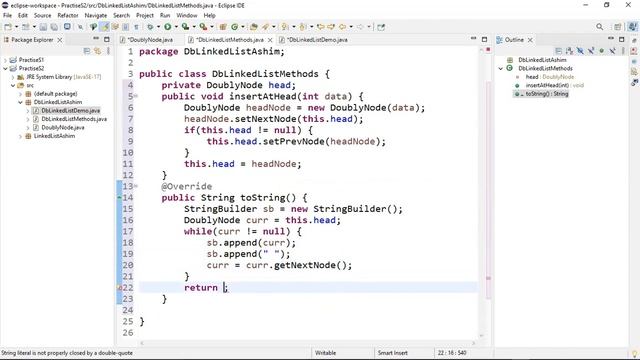Viewport: 640px width, 360px height.
Task: Close the DbLinkedListMethods.java tab
Action: point(270,40)
